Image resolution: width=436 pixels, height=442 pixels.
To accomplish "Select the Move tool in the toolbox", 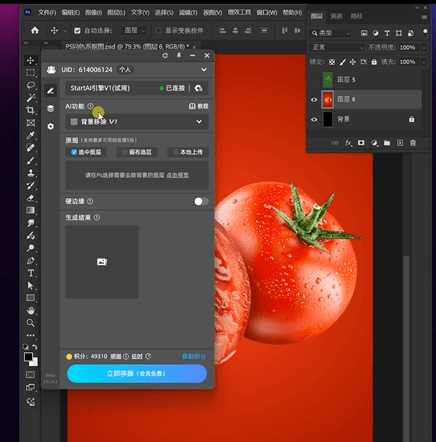I will [x=31, y=60].
